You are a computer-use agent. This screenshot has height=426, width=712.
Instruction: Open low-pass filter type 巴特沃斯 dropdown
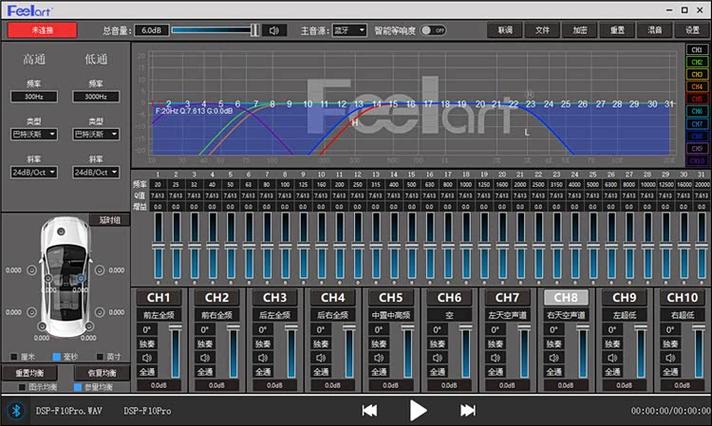tap(96, 134)
